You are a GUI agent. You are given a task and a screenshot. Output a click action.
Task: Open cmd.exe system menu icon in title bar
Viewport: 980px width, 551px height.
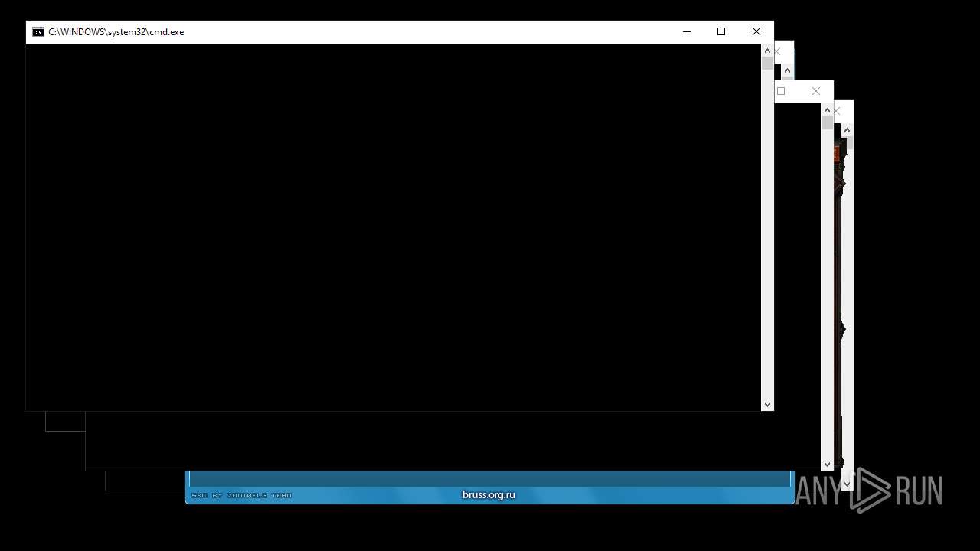pos(38,32)
